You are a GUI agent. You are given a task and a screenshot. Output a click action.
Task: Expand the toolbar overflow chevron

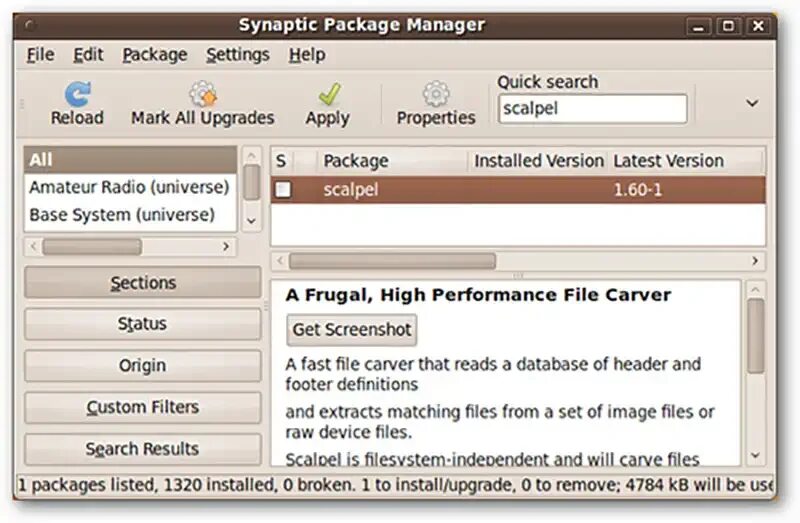tap(752, 103)
